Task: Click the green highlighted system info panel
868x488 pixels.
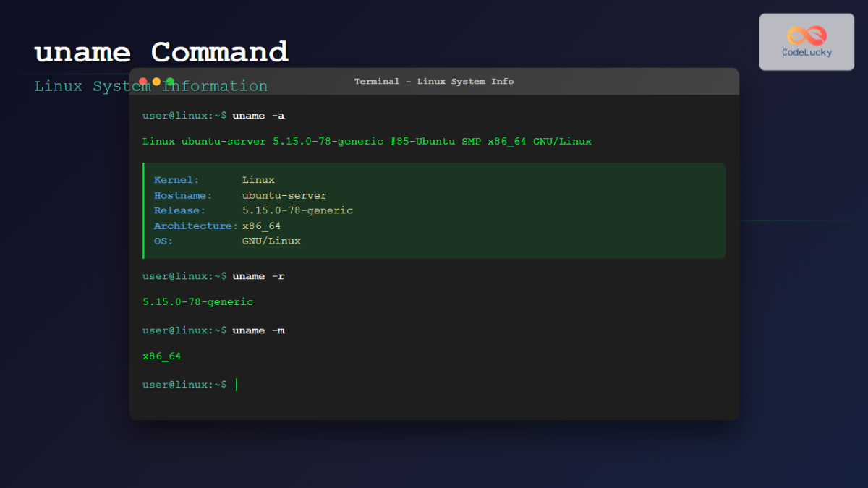Action: (434, 210)
